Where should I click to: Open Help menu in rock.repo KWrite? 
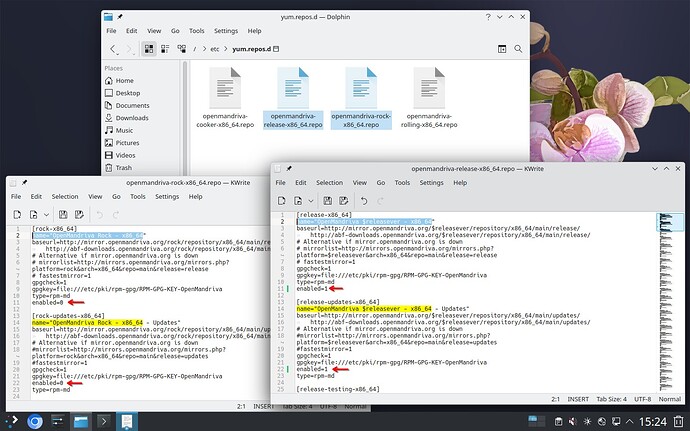pyautogui.click(x=195, y=196)
